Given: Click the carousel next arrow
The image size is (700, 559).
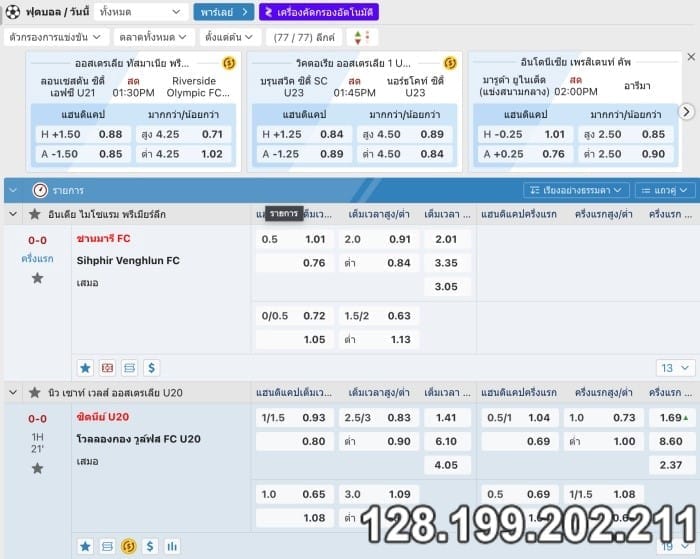Looking at the screenshot, I should (x=686, y=112).
